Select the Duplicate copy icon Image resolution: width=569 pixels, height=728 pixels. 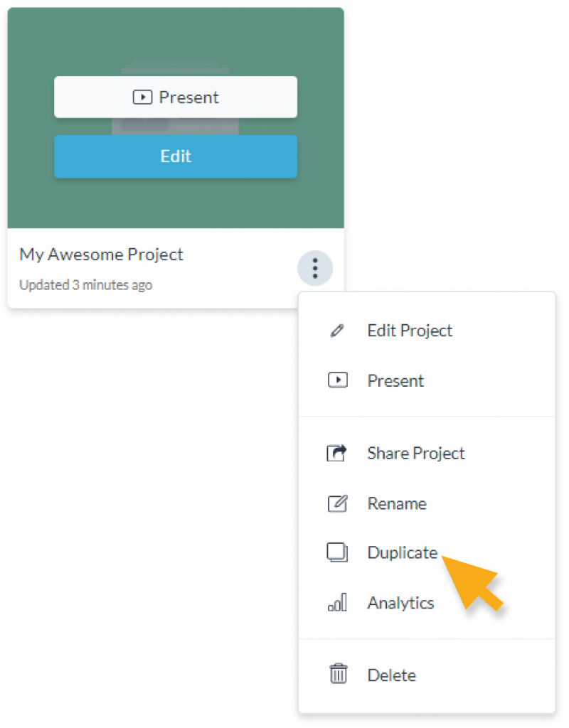click(338, 552)
